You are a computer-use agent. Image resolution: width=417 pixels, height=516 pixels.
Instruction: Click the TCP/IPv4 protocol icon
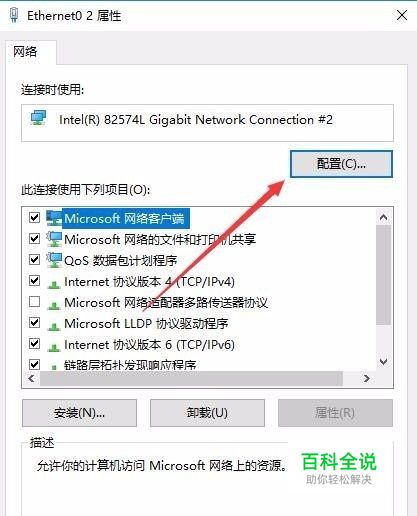(54, 284)
